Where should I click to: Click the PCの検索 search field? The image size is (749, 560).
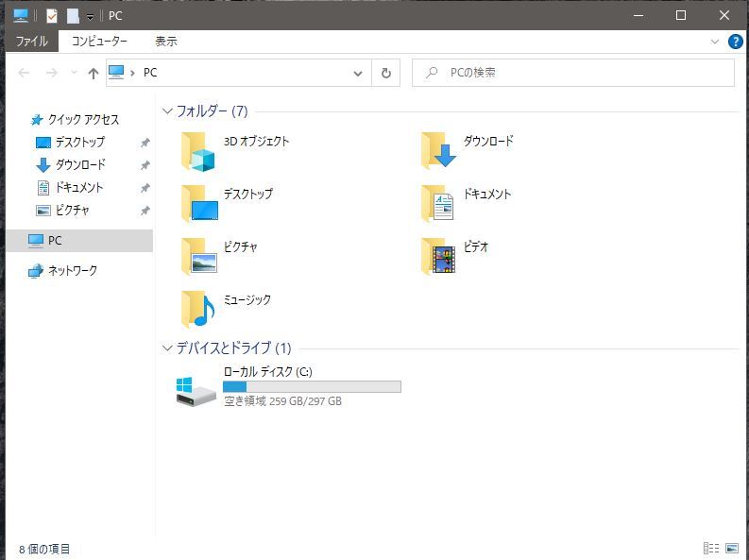click(x=573, y=73)
